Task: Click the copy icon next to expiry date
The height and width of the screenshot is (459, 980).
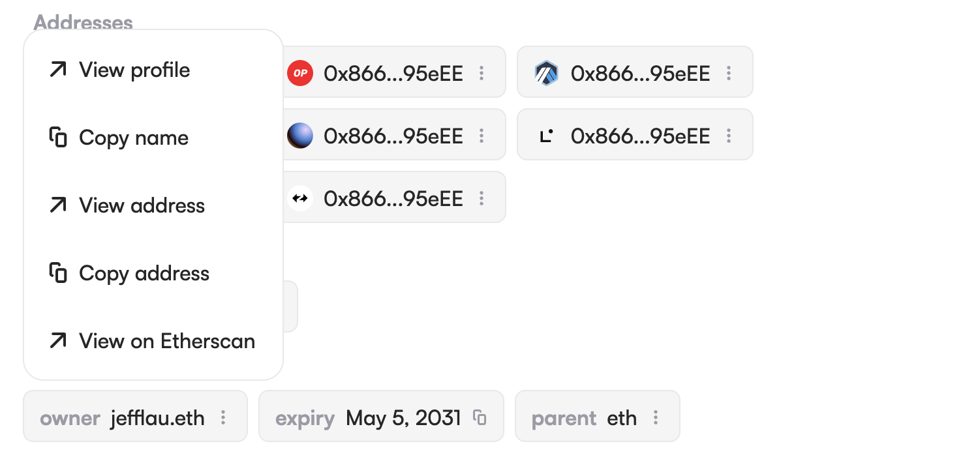Action: pos(480,417)
